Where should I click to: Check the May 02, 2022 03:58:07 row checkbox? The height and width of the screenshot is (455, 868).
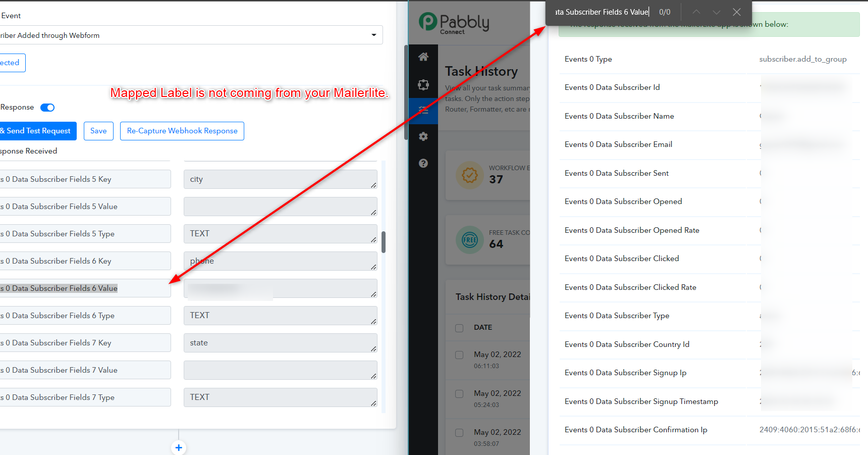tap(459, 433)
